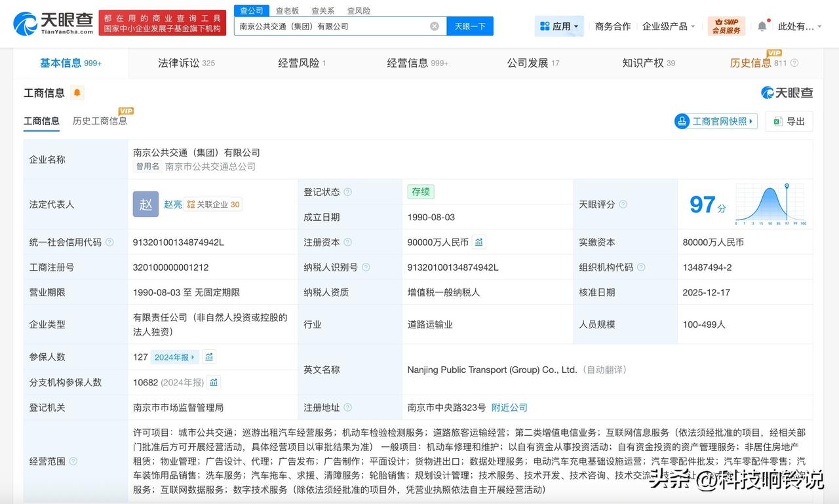Switch to the 历史工商信息 tab
This screenshot has width=839, height=504.
100,121
